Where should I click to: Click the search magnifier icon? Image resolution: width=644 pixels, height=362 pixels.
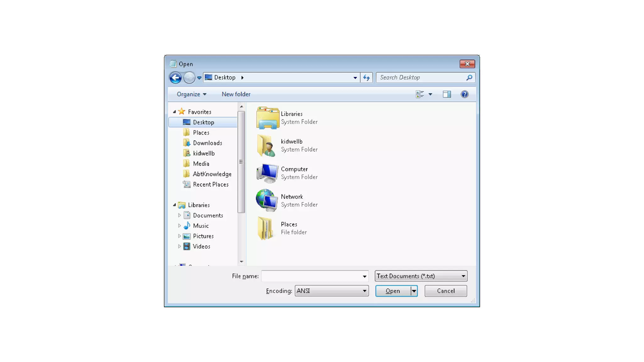click(x=469, y=78)
